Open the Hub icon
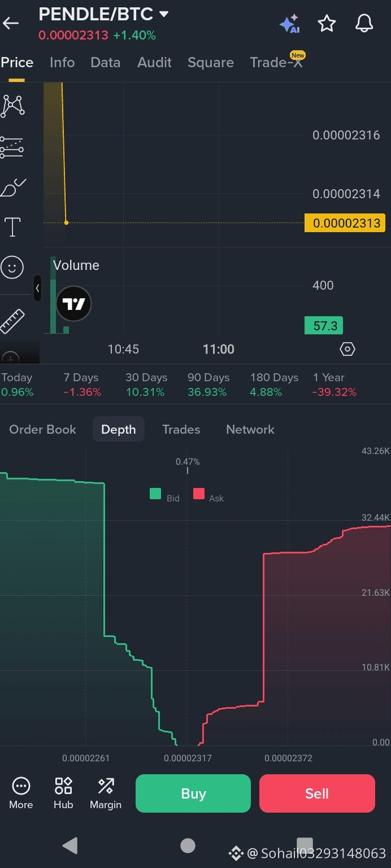391x868 pixels. point(63,793)
